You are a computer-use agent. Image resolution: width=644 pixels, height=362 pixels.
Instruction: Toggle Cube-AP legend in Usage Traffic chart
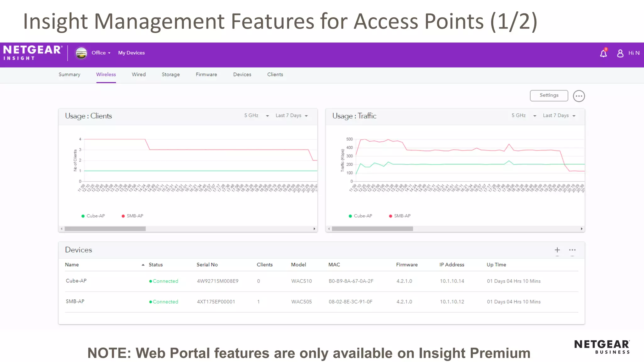(360, 216)
